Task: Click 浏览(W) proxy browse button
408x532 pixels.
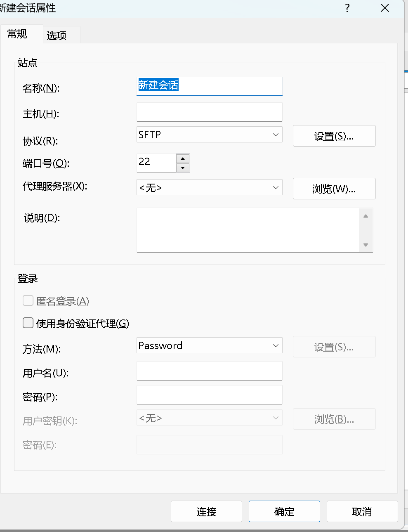Action: point(334,189)
